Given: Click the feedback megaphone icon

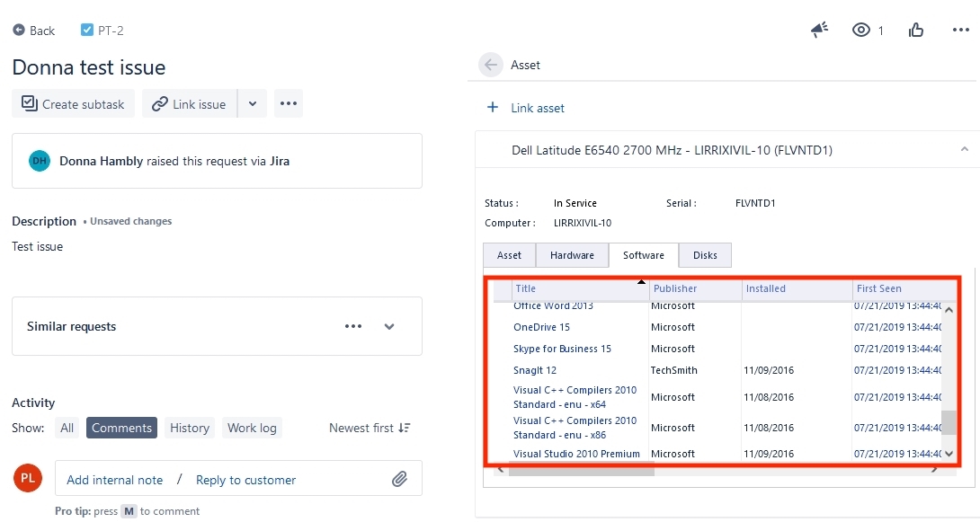Looking at the screenshot, I should 818,29.
